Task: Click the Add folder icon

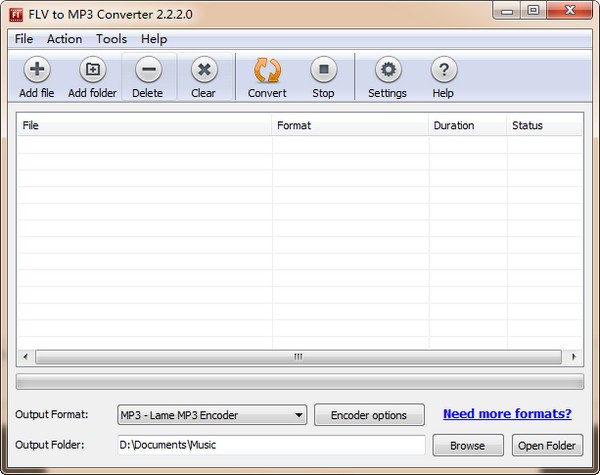Action: [92, 70]
